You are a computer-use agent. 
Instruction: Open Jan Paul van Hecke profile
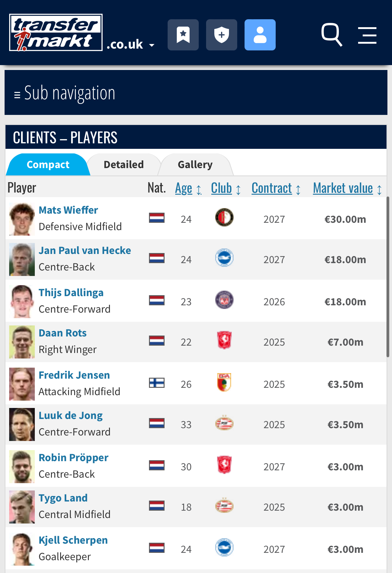click(85, 251)
